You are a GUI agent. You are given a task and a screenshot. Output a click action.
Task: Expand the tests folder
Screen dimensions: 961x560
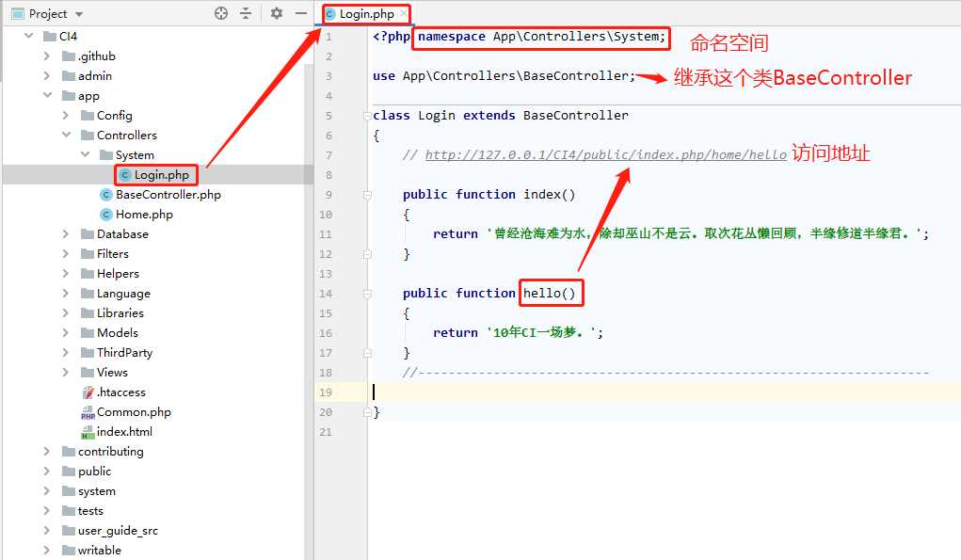tap(47, 511)
